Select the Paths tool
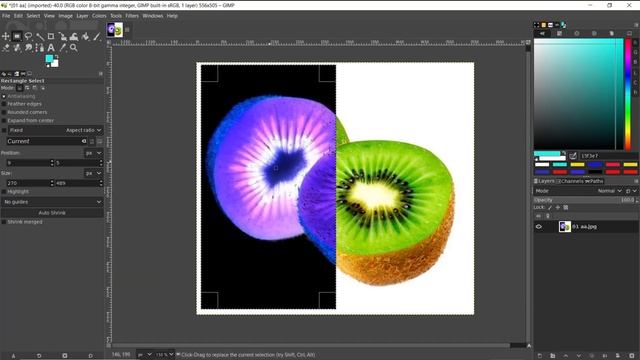640x360 pixels. [x=40, y=48]
